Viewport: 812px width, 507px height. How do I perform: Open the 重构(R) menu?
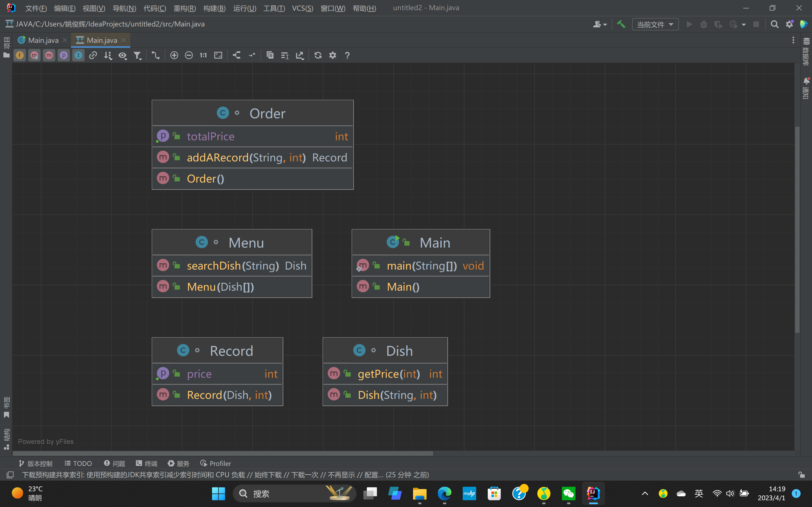(185, 8)
